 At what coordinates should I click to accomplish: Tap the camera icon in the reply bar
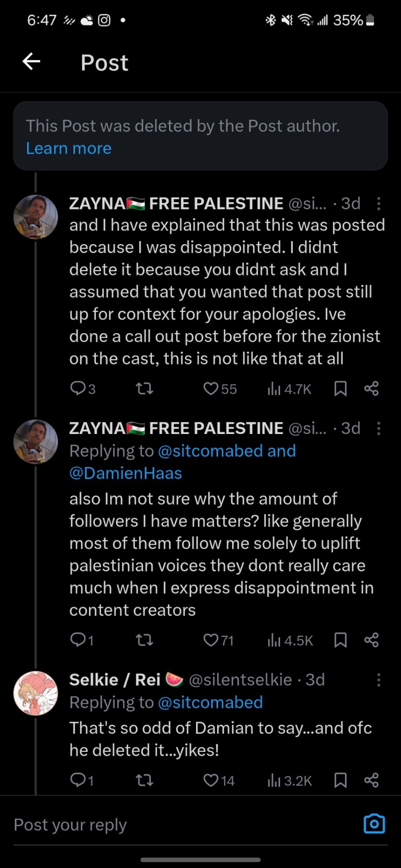coord(374,824)
